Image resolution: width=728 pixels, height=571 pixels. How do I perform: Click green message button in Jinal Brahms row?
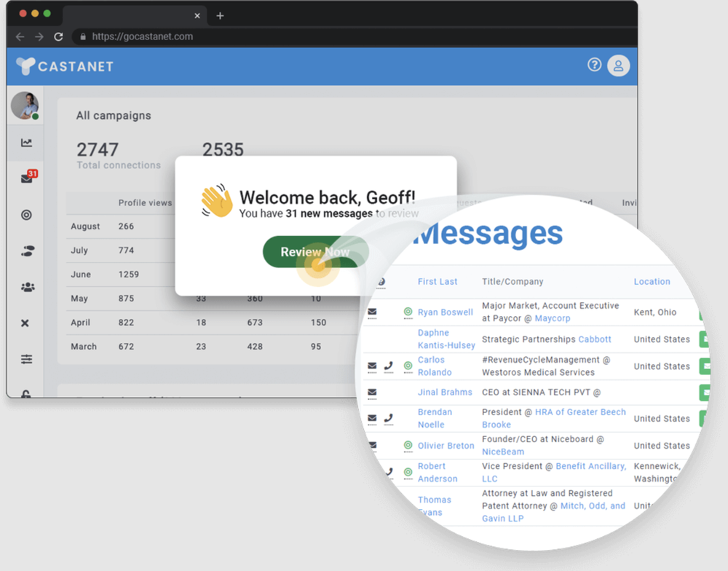tap(705, 393)
